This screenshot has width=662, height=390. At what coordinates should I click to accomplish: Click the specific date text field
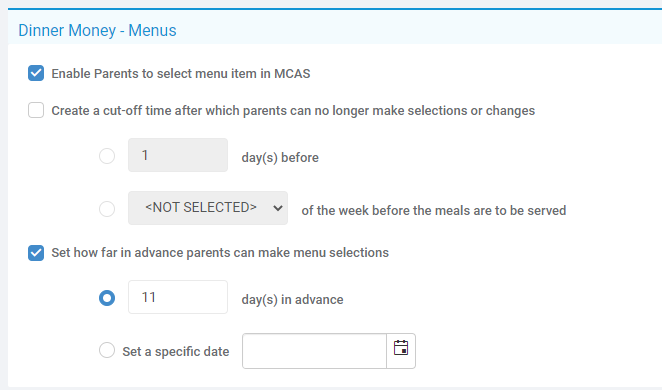pos(315,351)
